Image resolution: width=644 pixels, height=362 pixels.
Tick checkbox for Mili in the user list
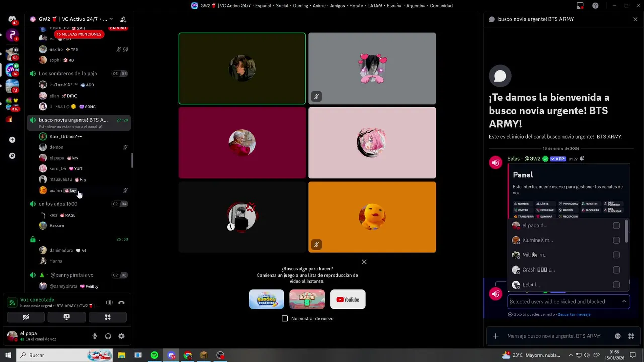(x=616, y=255)
